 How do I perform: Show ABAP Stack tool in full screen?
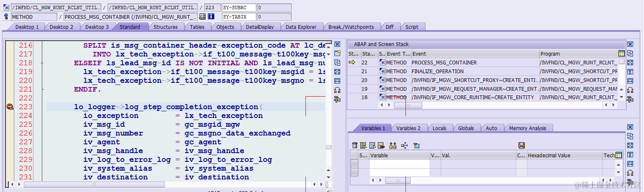631,62
